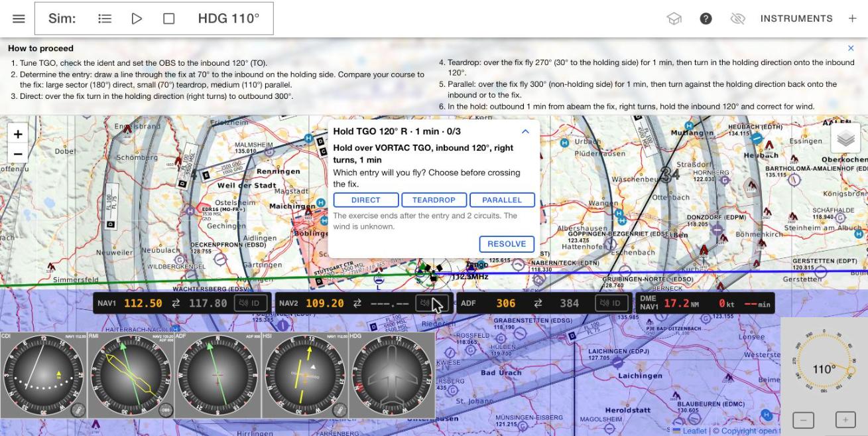Close the How to proceed instructions

click(851, 48)
